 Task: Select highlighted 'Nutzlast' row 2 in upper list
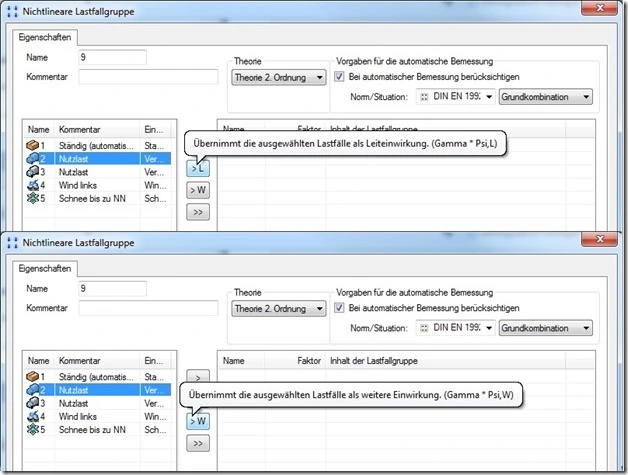[x=98, y=159]
